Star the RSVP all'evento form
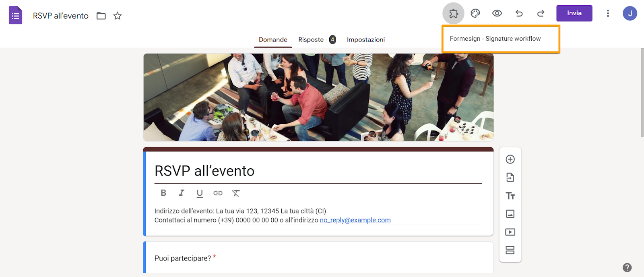This screenshot has width=644, height=277. 118,16
